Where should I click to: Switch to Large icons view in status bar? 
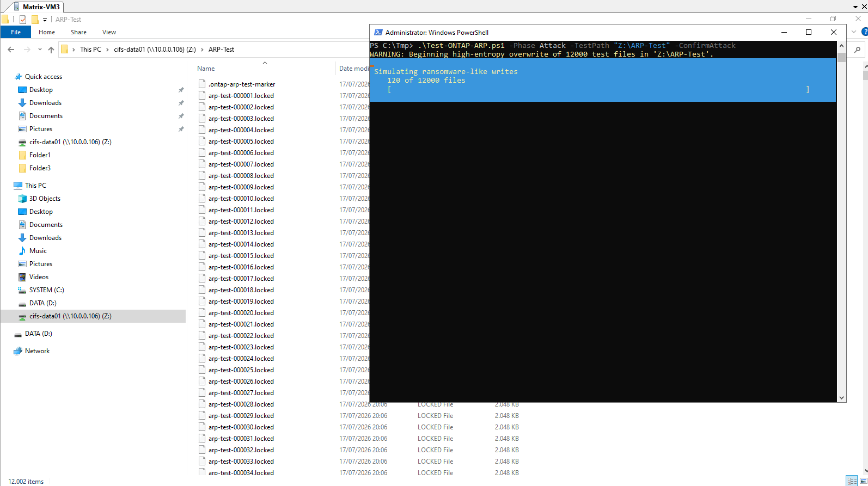pos(863,481)
